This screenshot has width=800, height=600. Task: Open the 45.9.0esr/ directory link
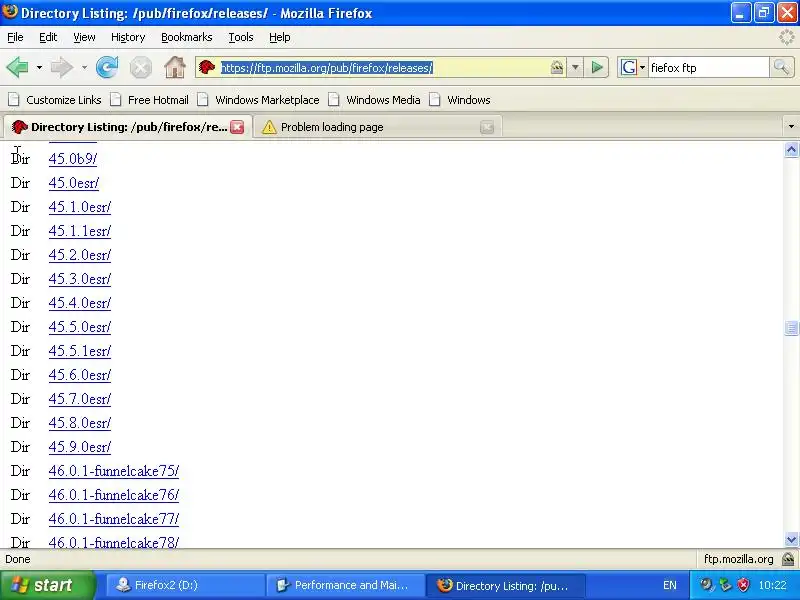80,446
